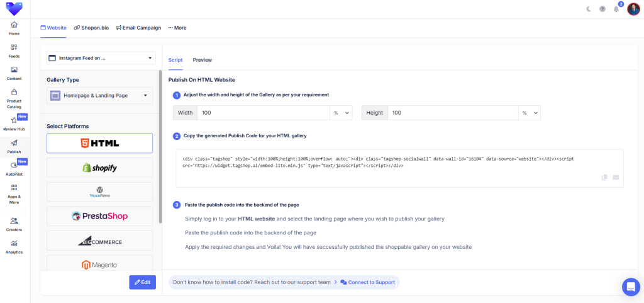Screen dimensions: 644x303
Task: Open the Gallery Type dropdown
Action: click(x=100, y=95)
